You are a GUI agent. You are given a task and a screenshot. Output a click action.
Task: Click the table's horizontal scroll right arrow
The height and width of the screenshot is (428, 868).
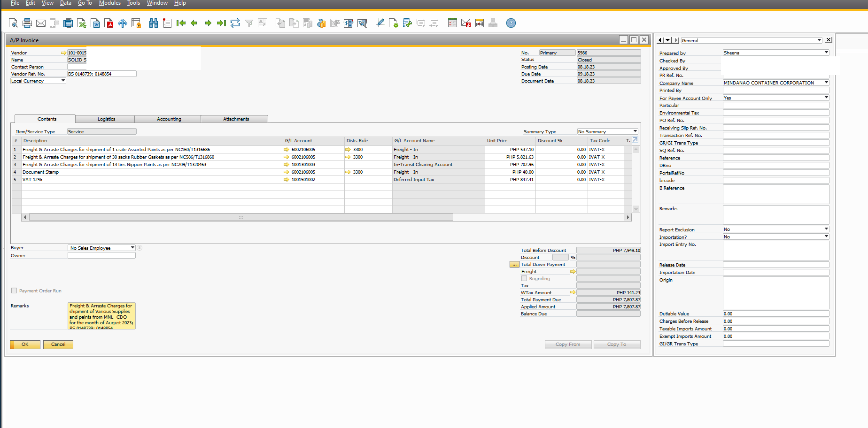point(628,217)
